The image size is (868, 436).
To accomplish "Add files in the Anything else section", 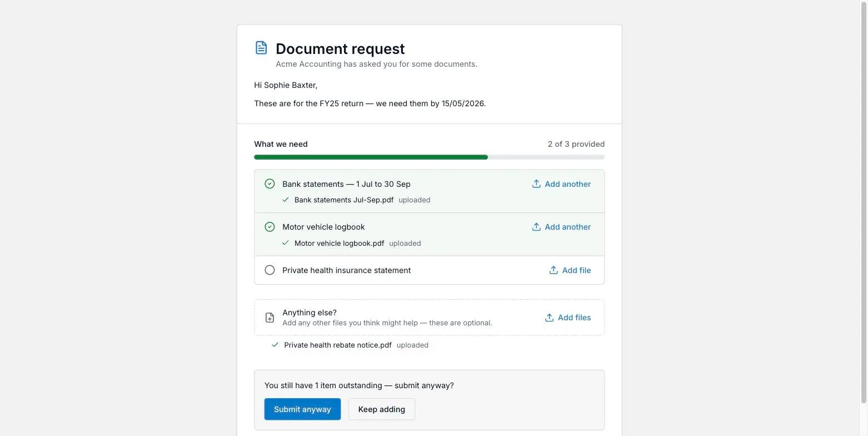I will point(568,318).
